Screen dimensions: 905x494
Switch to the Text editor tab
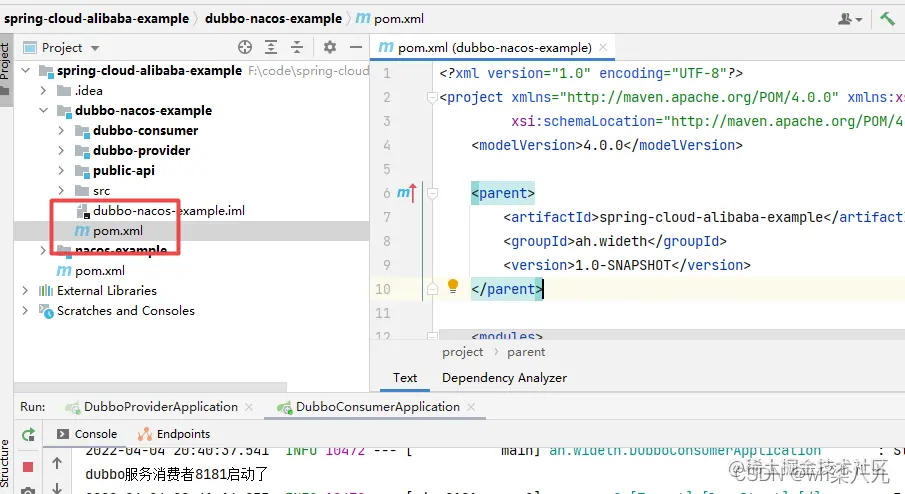[405, 377]
